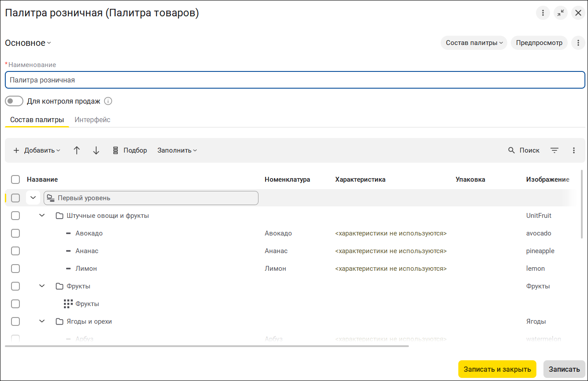Tick the select-all checkbox in table header

pyautogui.click(x=15, y=179)
